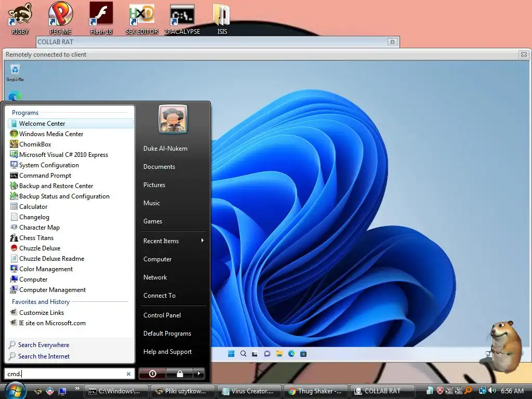
Task: Open the Flash 18 desktop shortcut
Action: (101, 18)
